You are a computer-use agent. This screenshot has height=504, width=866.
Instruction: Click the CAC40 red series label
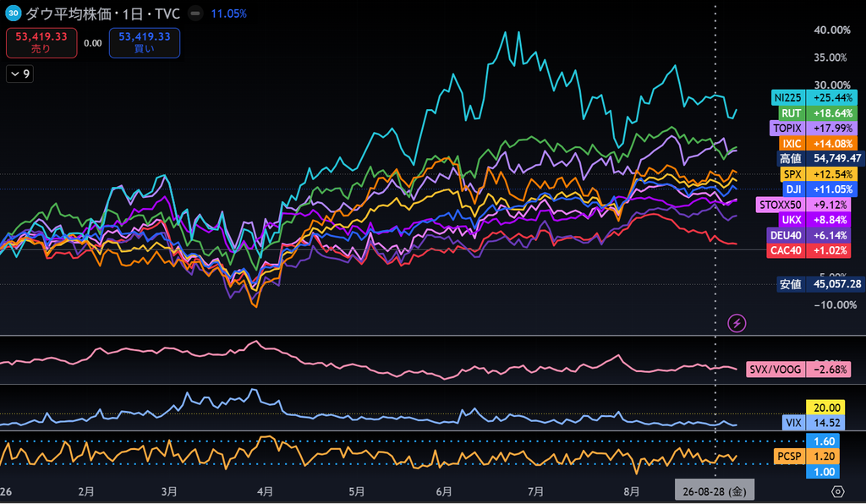coord(786,250)
